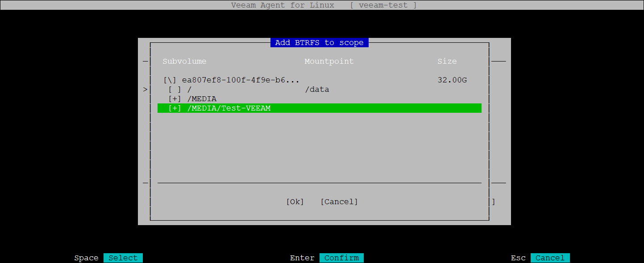The width and height of the screenshot is (644, 263).
Task: Click the Mountpoint column header
Action: pyautogui.click(x=329, y=62)
